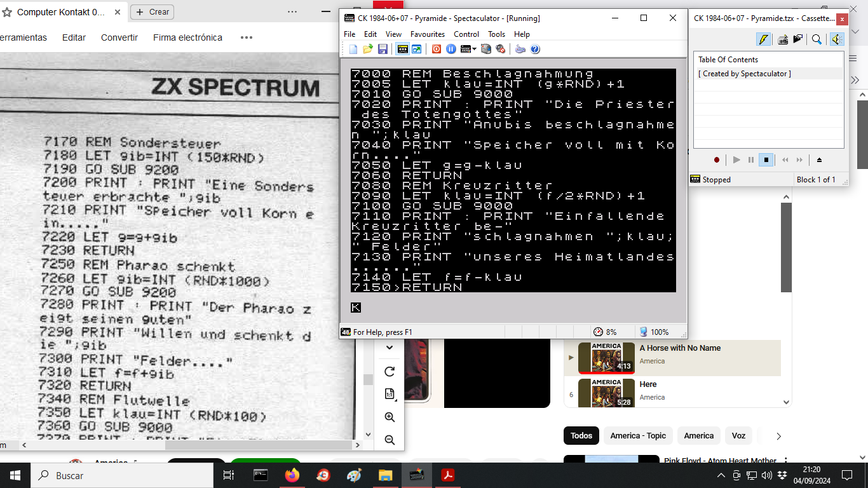
Task: Select the 'Created by Spectaculator' tape block
Action: (x=768, y=74)
